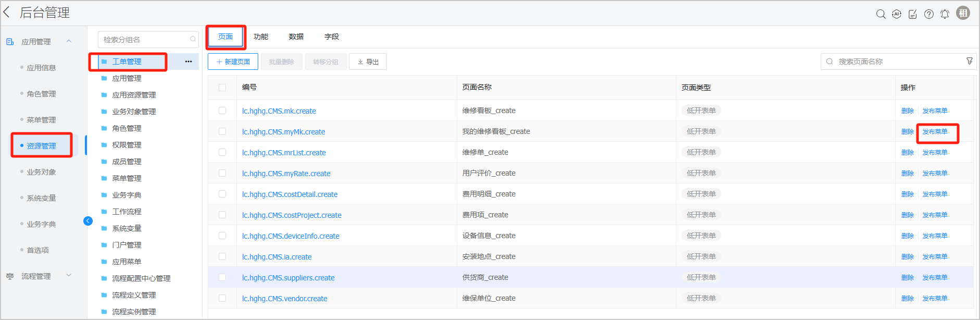Click 发布菜单 for 我的维修看板_create
Viewport: 980px width, 320px height.
point(935,132)
